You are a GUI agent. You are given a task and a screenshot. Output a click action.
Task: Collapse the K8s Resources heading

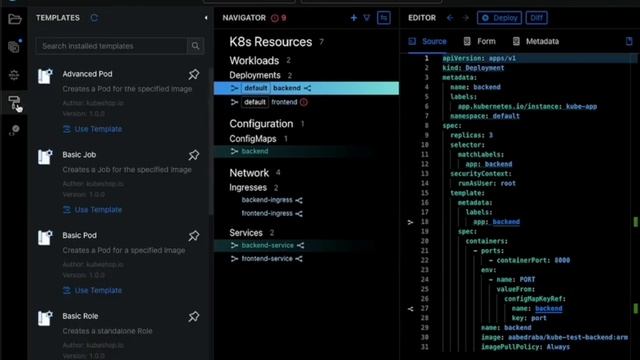click(271, 42)
